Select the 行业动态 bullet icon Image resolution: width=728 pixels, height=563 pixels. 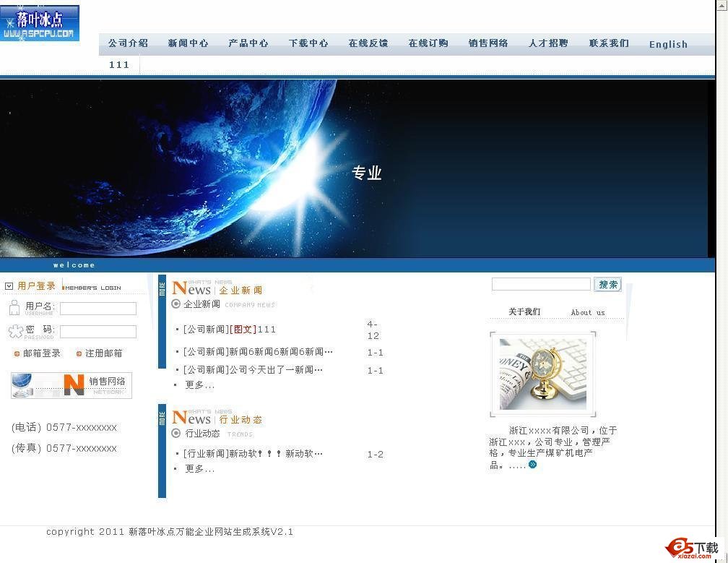(175, 434)
